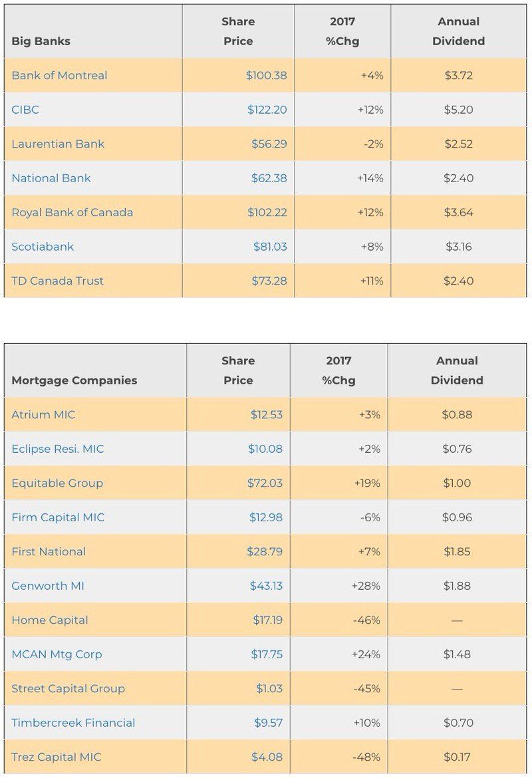
Task: Click Atrium MIC link
Action: (x=43, y=414)
